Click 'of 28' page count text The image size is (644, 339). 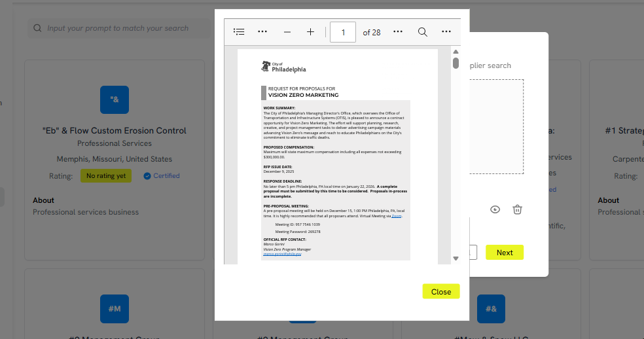372,33
